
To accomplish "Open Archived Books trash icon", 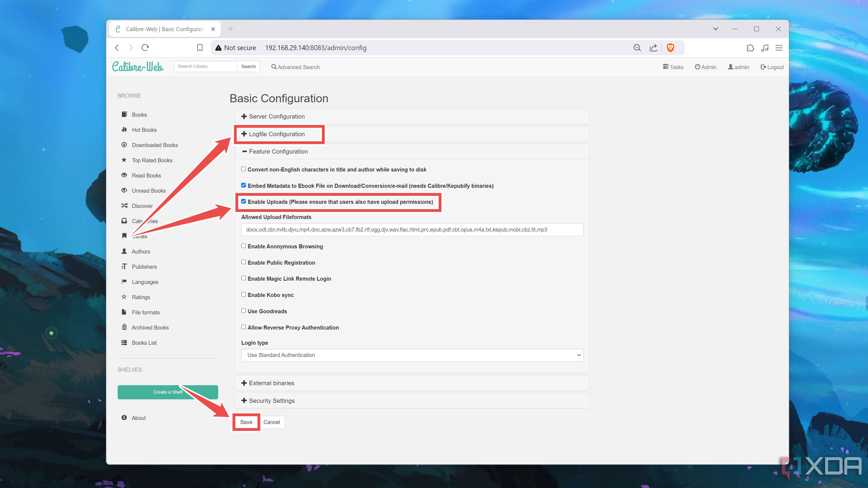I will click(124, 327).
